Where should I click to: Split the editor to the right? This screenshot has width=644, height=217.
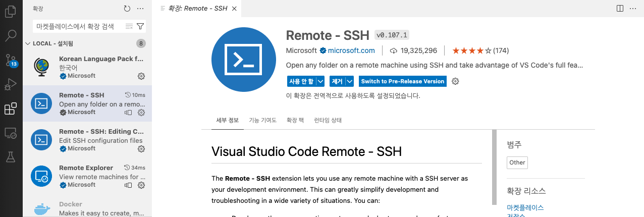coord(620,9)
